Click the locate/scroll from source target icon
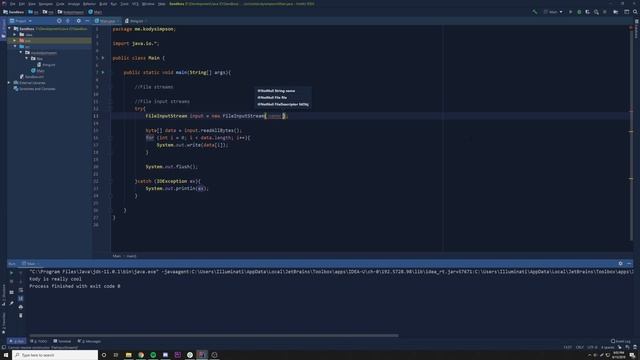640x360 pixels. click(59, 21)
